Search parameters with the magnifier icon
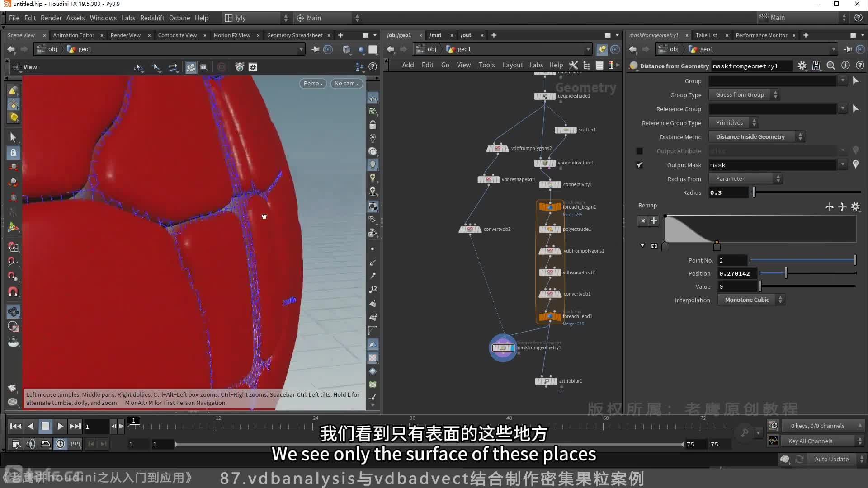This screenshot has height=488, width=868. 831,66
